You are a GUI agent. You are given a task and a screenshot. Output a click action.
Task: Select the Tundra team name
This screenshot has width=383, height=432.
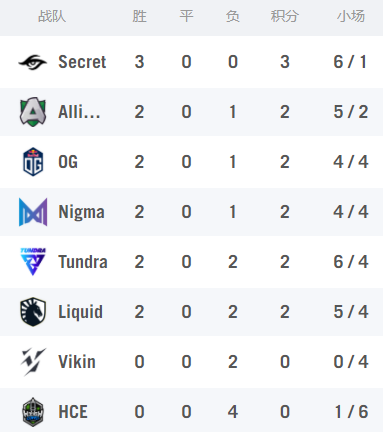point(83,262)
